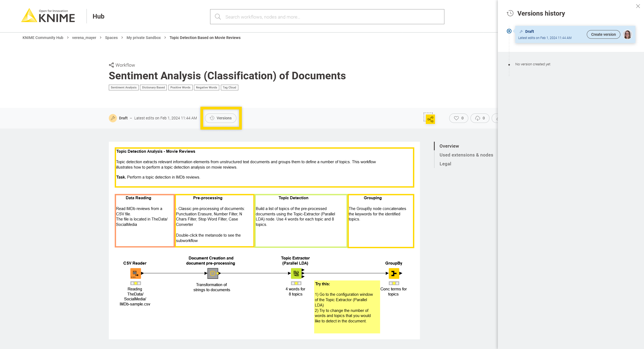This screenshot has height=349, width=644.
Task: Open My private Sandbox breadcrumb
Action: 143,38
